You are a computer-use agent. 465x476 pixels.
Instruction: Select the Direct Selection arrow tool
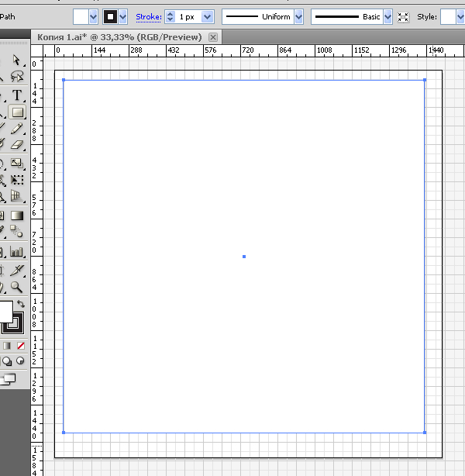(16, 60)
